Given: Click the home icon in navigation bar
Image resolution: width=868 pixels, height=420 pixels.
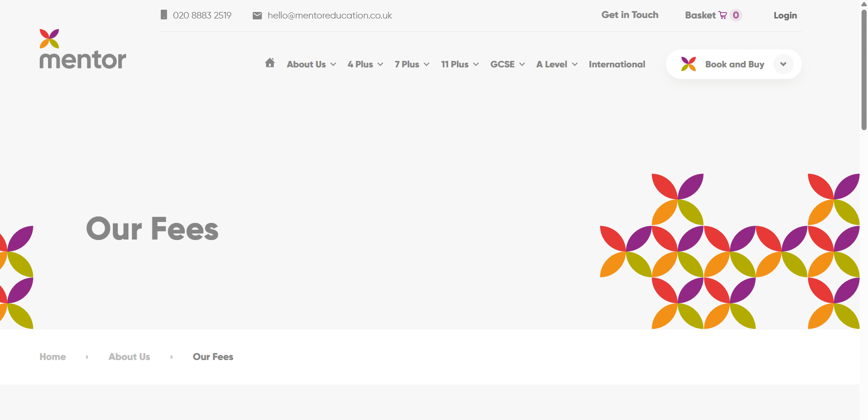Looking at the screenshot, I should click(270, 63).
